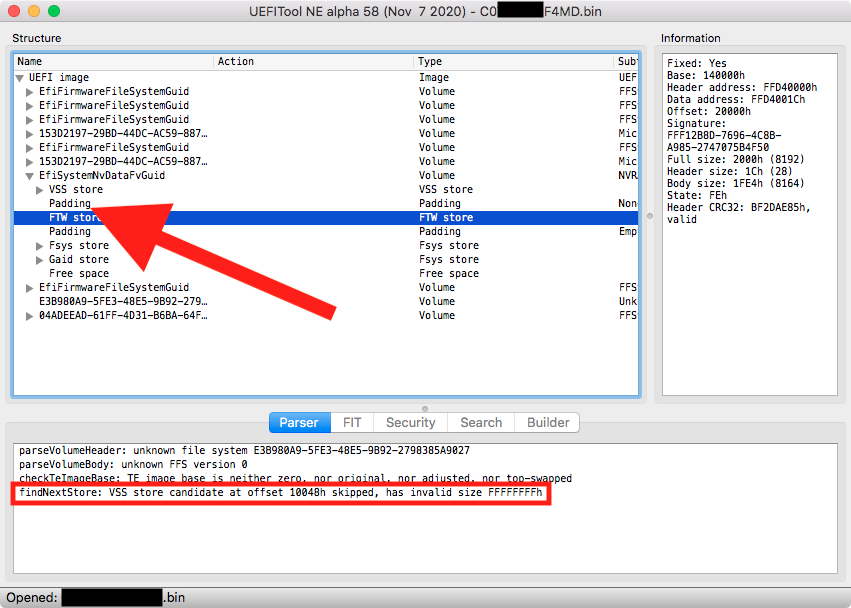This screenshot has height=608, width=851.
Task: Click the Subtype column header
Action: coord(626,61)
